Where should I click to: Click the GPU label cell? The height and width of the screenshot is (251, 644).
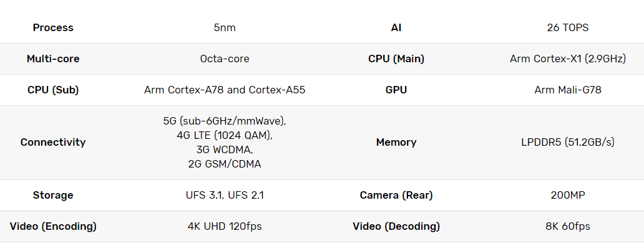tap(396, 90)
